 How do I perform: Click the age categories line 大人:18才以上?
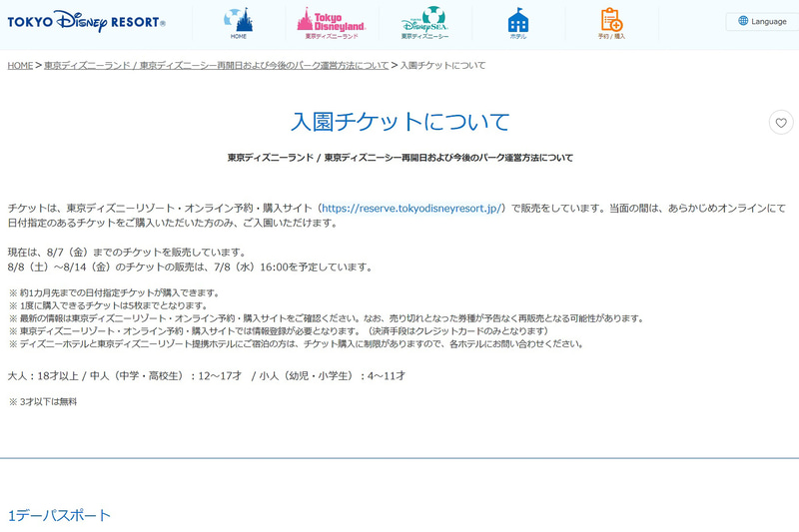point(207,375)
